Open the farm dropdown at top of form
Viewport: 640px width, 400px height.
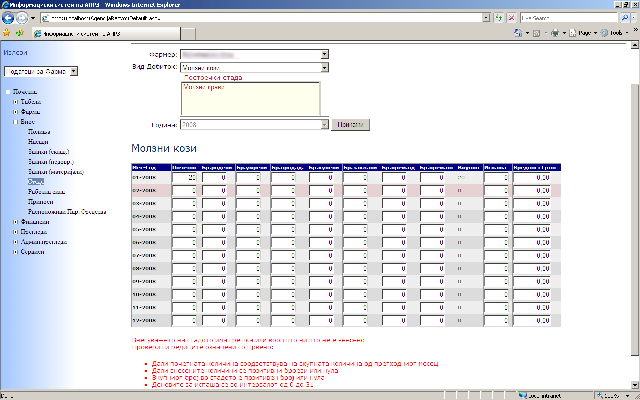(324, 54)
